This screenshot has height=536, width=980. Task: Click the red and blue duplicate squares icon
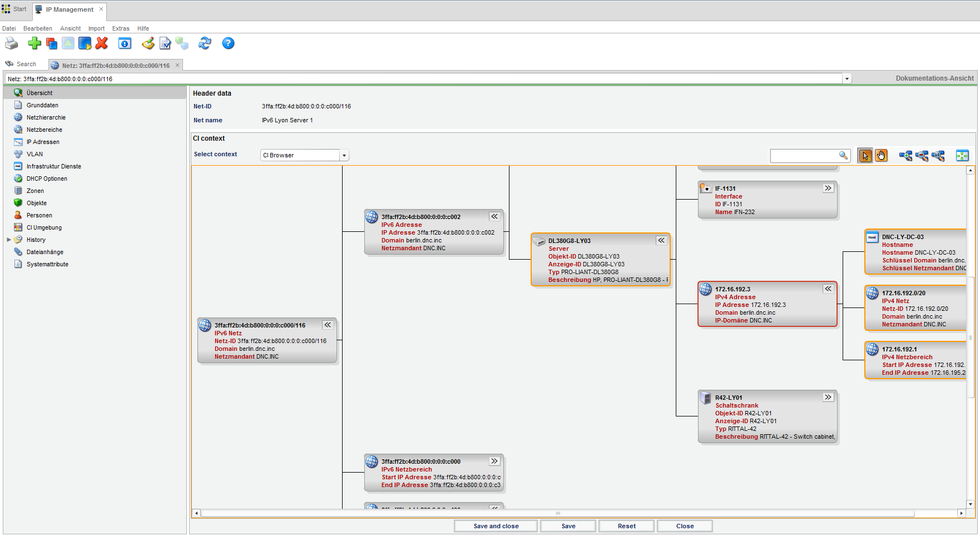pos(52,43)
